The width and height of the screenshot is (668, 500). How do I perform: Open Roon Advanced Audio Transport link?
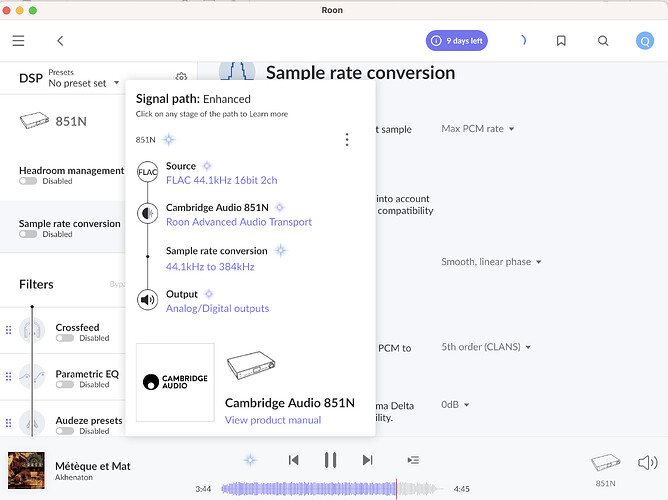[x=239, y=222]
